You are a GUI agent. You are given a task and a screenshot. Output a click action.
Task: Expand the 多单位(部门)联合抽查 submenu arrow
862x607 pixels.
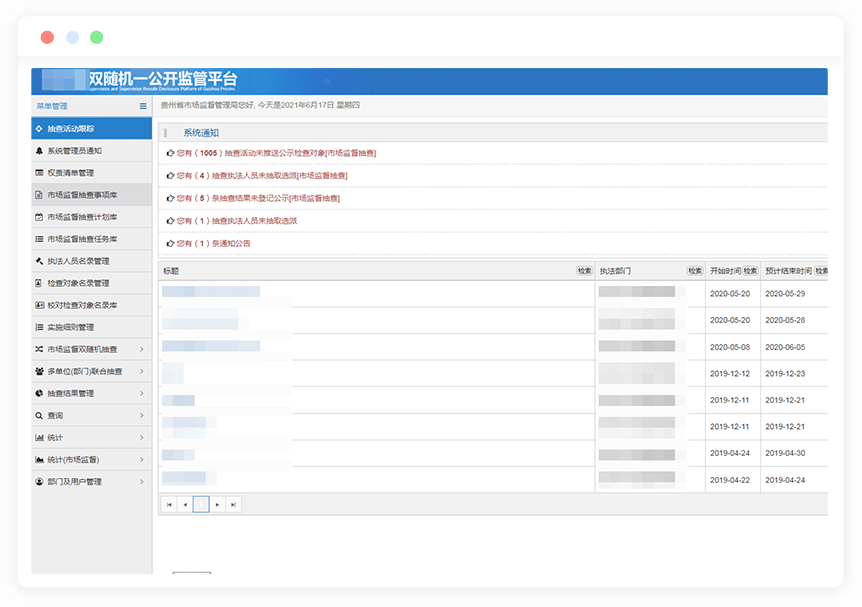click(142, 371)
